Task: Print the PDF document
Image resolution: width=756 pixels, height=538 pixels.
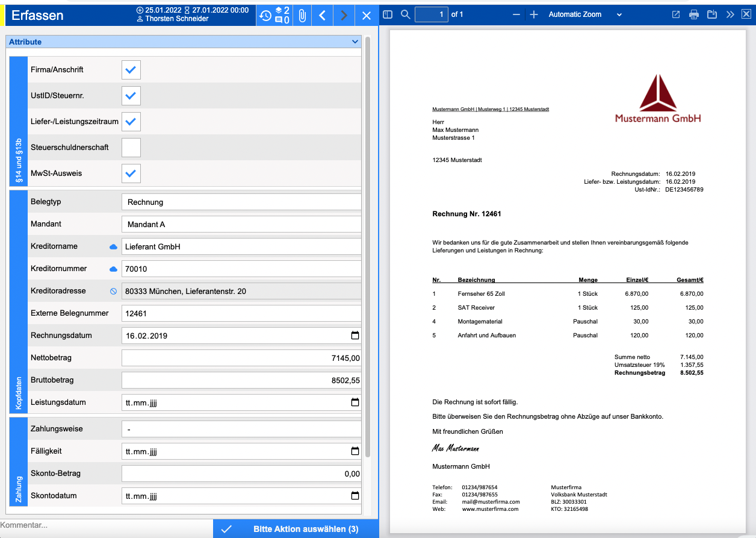Action: coord(694,14)
